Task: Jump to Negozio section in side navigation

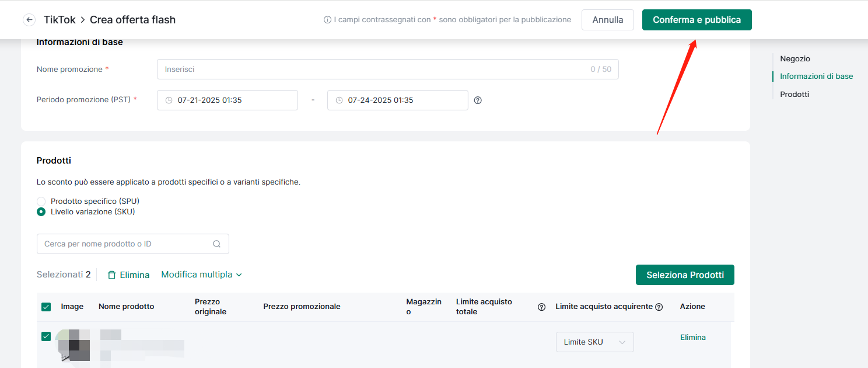Action: [795, 59]
